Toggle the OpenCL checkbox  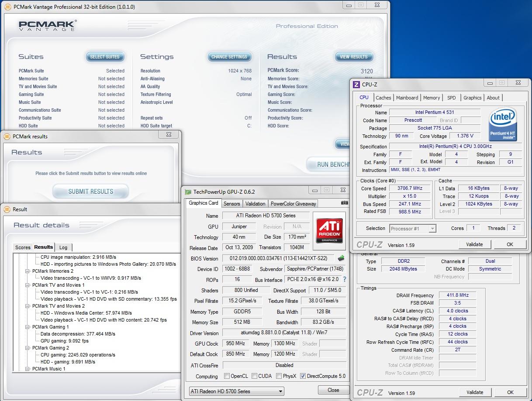pos(227,376)
